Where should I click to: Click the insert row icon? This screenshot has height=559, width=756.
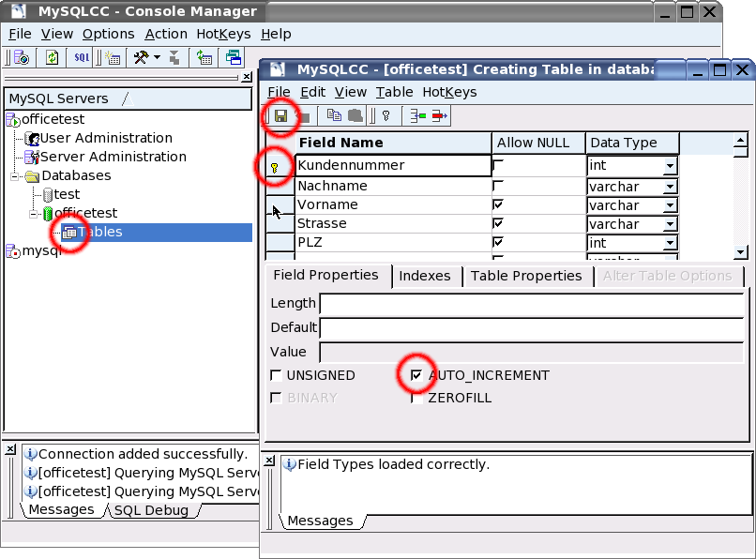[x=416, y=115]
